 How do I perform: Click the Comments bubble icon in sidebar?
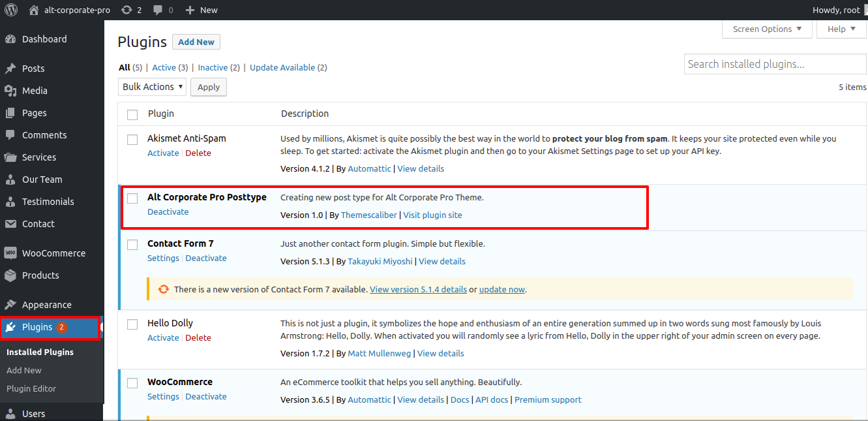[x=10, y=135]
